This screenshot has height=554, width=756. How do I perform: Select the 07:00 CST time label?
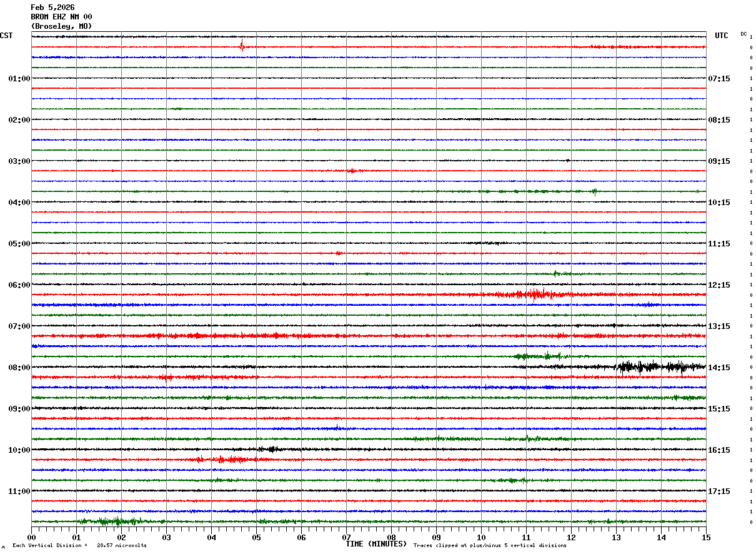tap(19, 326)
